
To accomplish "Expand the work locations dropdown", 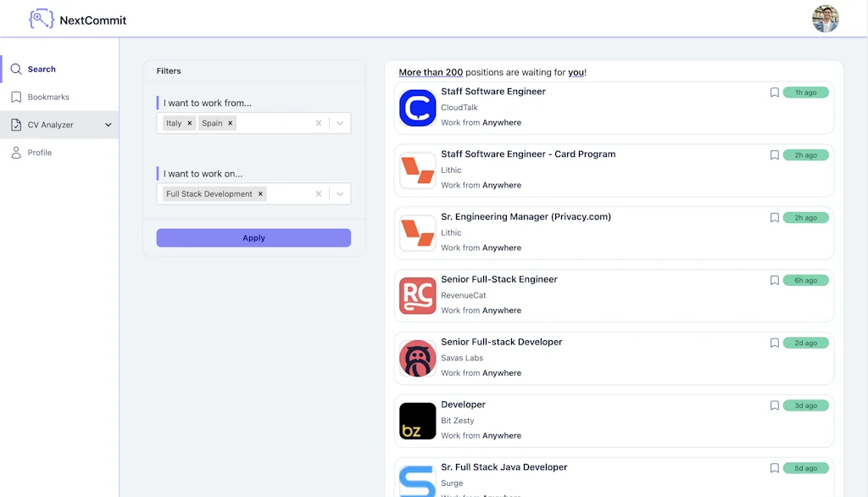I will click(339, 122).
